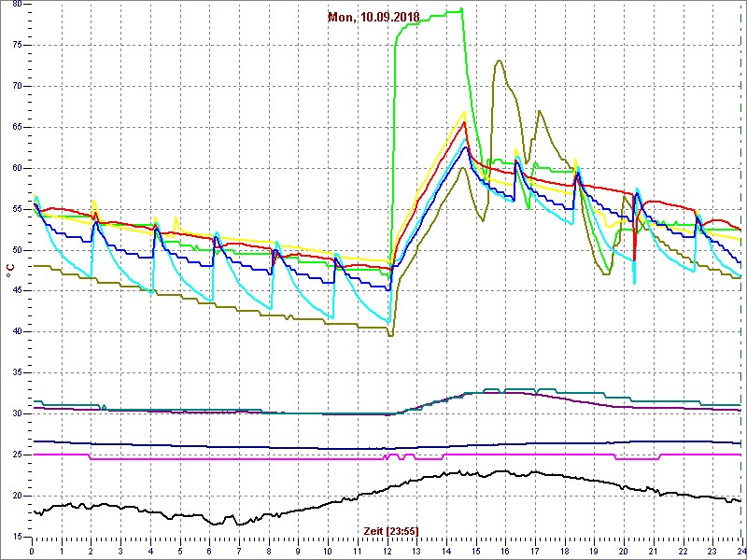
Task: Select the 65 label on the temperature axis
Action: point(16,127)
